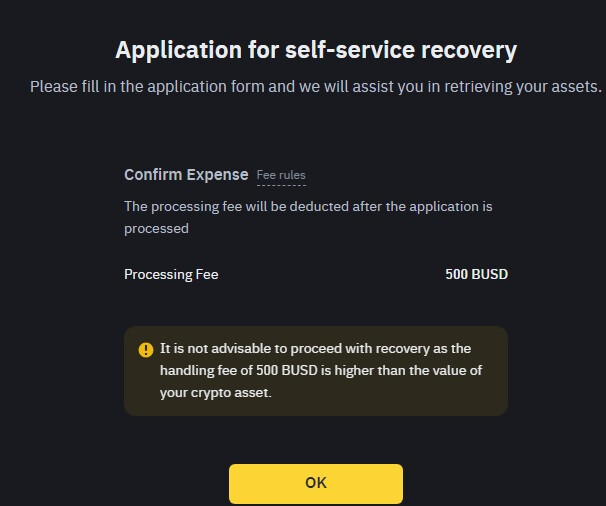Click the yellow OK button

pos(316,483)
